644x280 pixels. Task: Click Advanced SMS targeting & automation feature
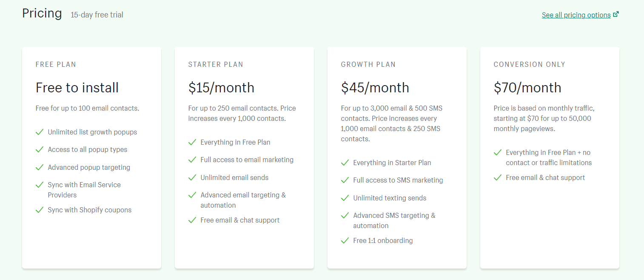pyautogui.click(x=394, y=220)
